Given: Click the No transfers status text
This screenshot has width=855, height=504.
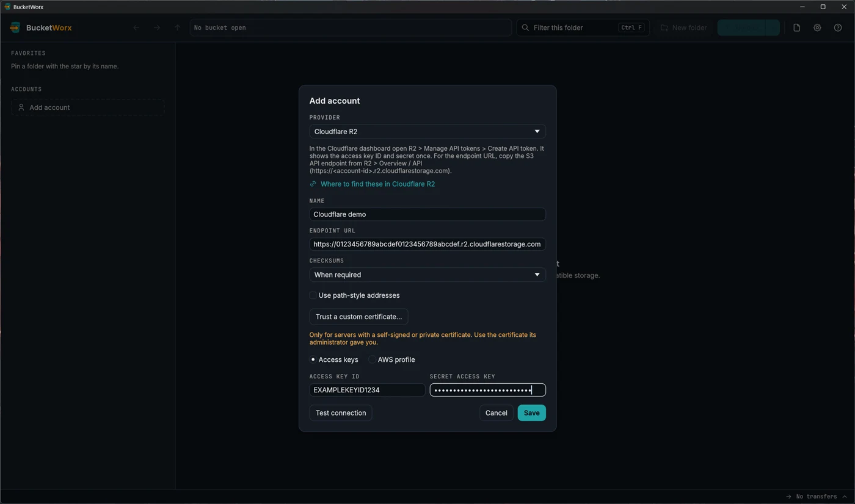Looking at the screenshot, I should 816,497.
